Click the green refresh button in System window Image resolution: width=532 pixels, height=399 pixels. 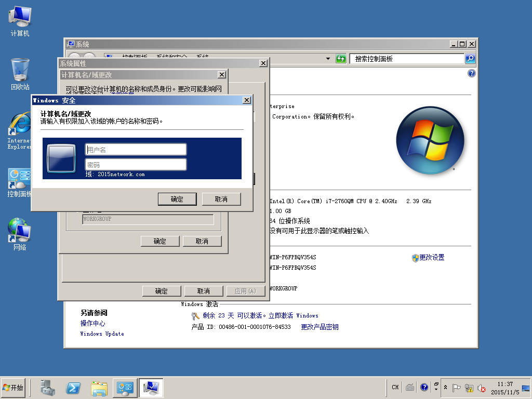(341, 59)
